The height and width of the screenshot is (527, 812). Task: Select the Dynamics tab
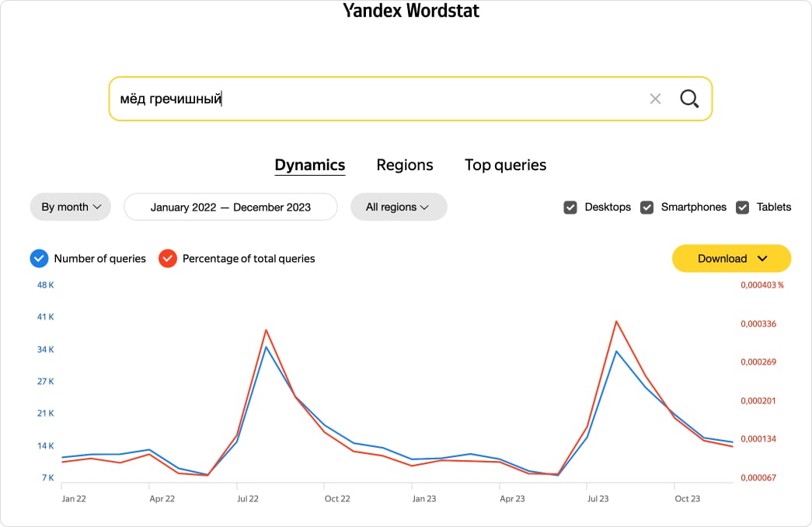tap(310, 165)
